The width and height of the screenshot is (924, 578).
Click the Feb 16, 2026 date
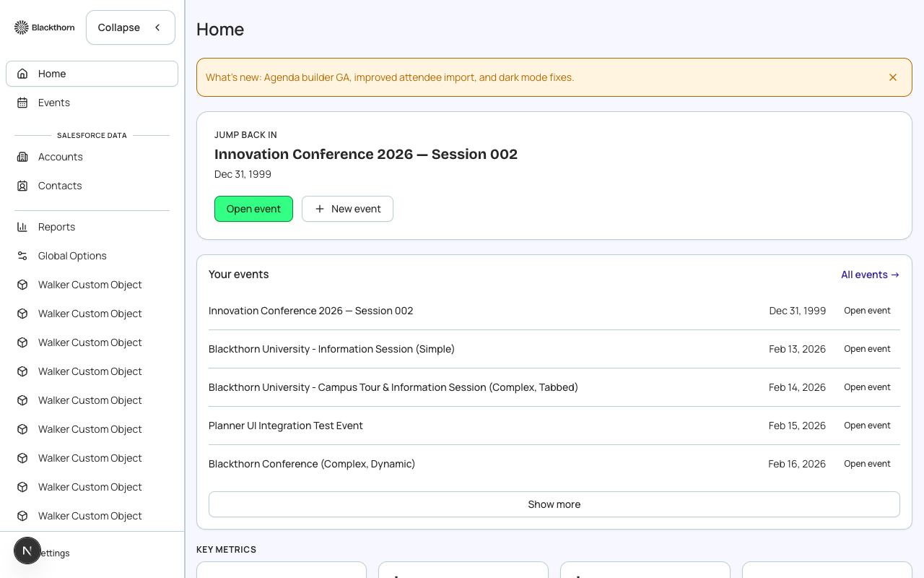pos(797,464)
